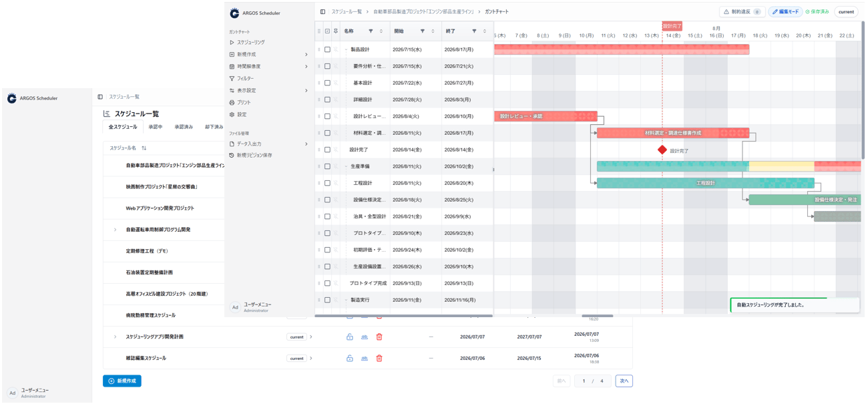Expand the データ入出力 submenu
This screenshot has height=404, width=868.
(x=306, y=144)
